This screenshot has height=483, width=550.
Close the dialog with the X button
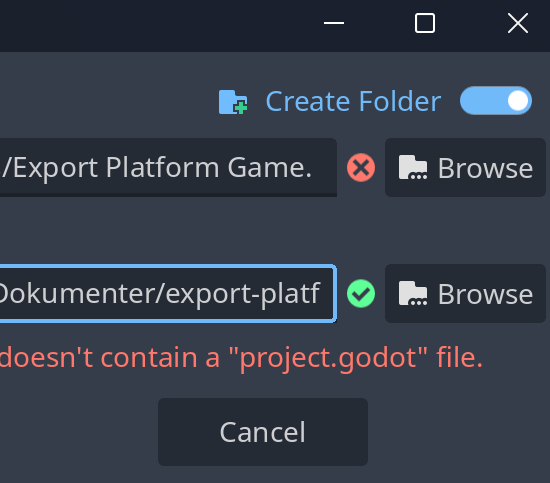518,24
